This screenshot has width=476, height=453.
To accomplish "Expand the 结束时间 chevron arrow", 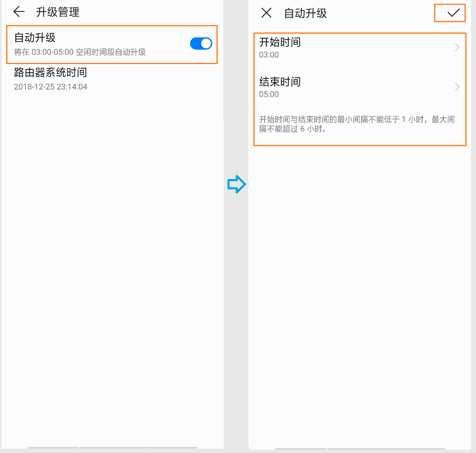I will coord(457,87).
